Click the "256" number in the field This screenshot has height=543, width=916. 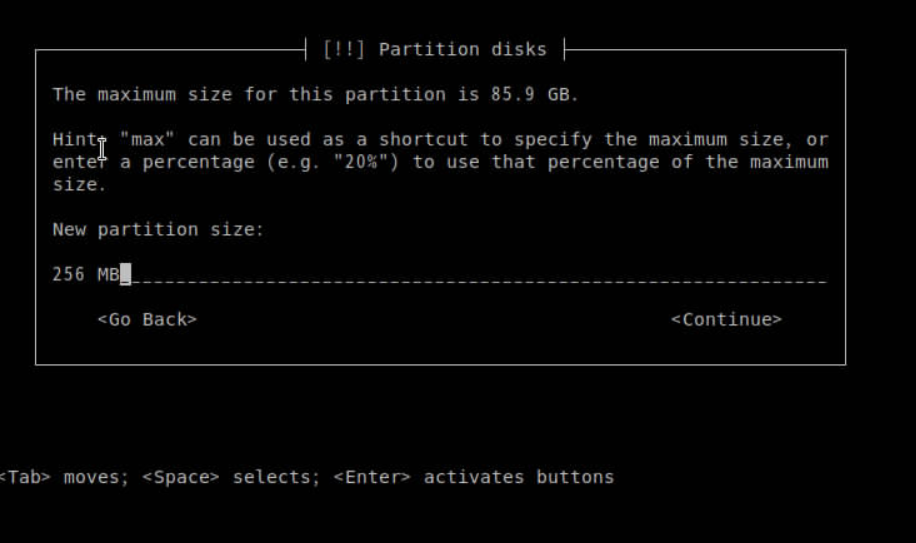coord(69,274)
